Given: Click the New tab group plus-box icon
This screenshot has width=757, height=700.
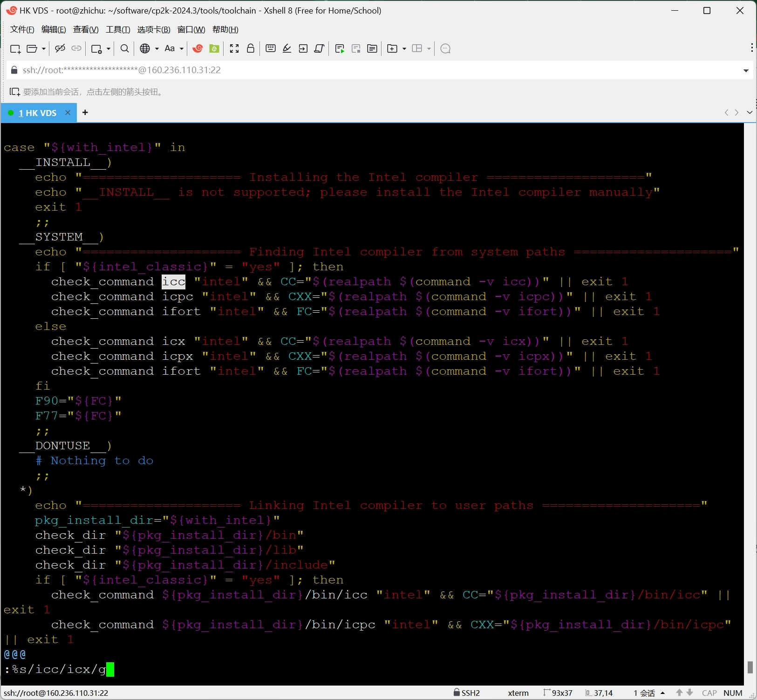Looking at the screenshot, I should (392, 48).
